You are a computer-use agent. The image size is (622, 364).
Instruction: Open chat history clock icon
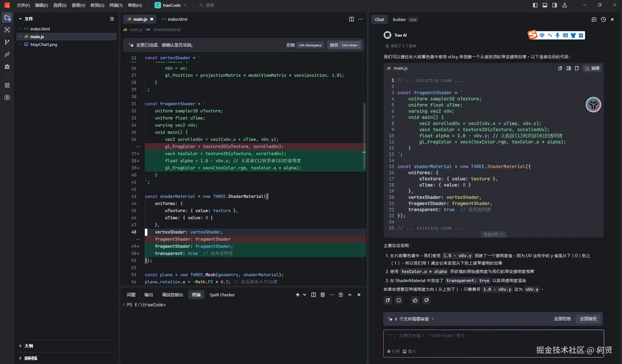tap(603, 19)
